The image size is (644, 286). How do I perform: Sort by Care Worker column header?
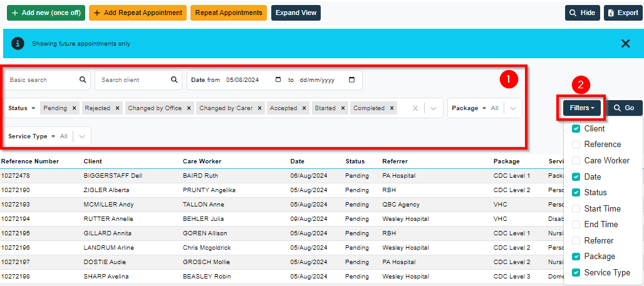point(202,161)
